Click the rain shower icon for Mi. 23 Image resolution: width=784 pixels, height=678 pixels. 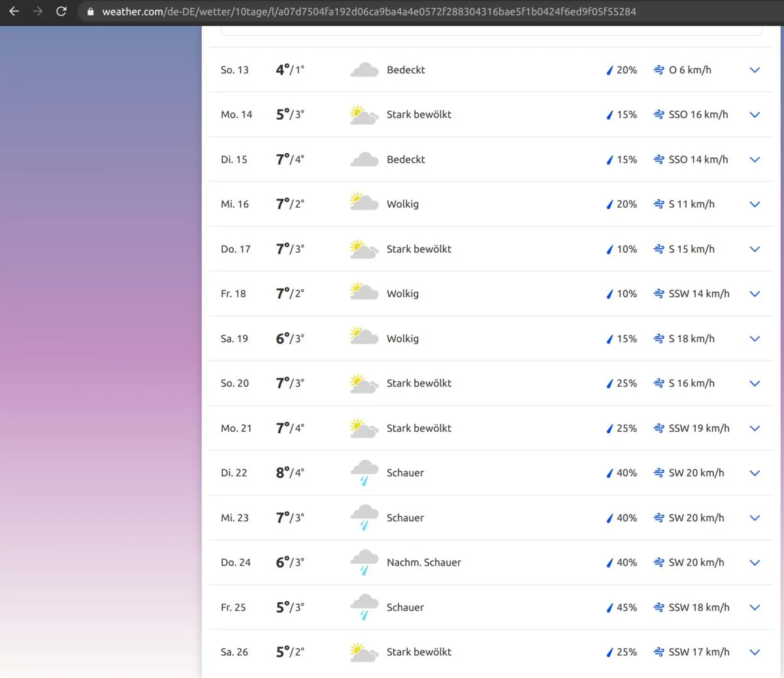pos(364,518)
